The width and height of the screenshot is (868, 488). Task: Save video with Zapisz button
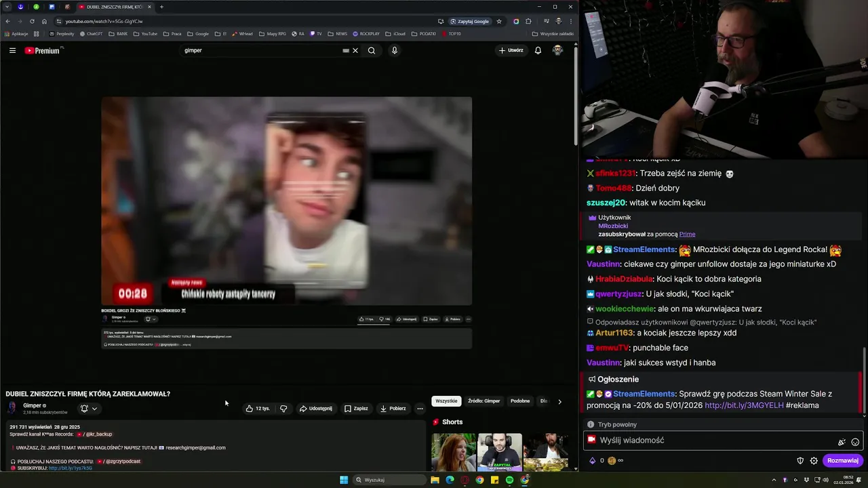(356, 408)
